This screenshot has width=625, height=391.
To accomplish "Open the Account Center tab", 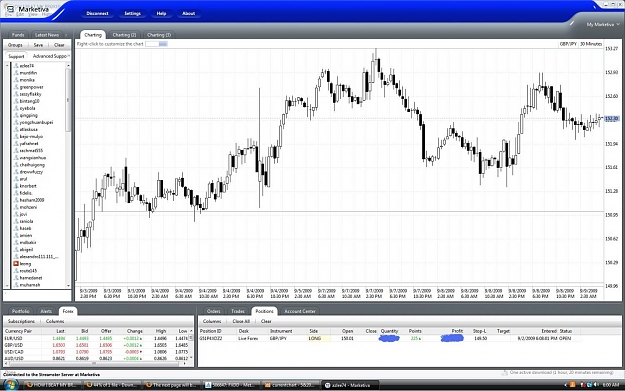I will click(x=300, y=311).
